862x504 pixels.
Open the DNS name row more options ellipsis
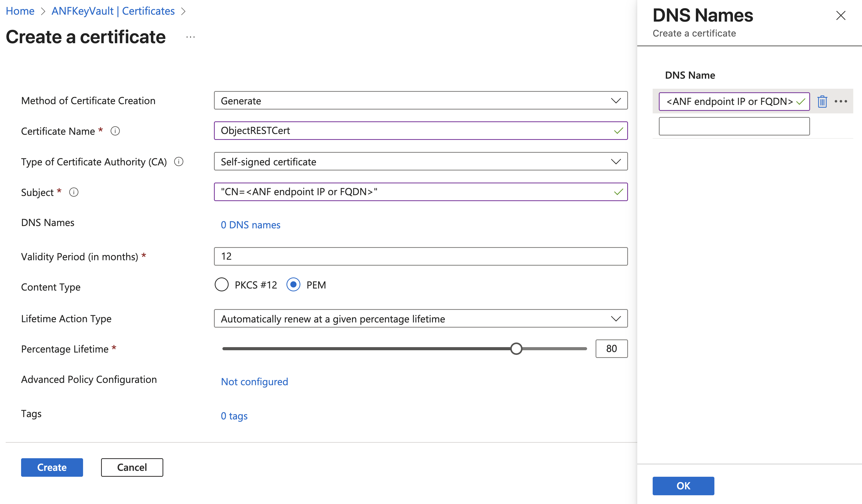coord(840,101)
